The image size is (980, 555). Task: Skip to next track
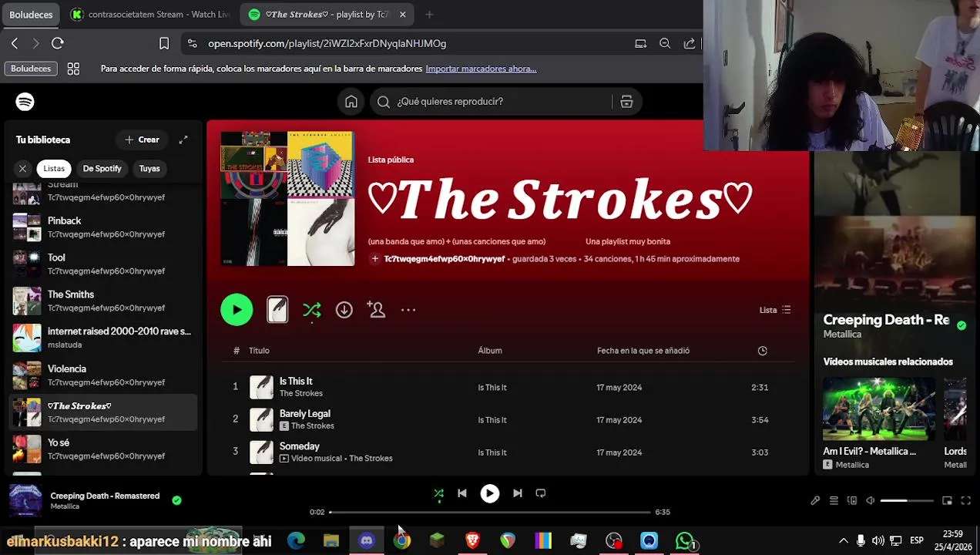click(x=518, y=493)
